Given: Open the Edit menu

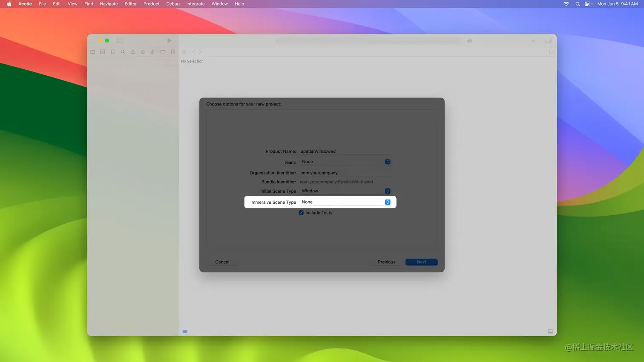Looking at the screenshot, I should tap(57, 4).
